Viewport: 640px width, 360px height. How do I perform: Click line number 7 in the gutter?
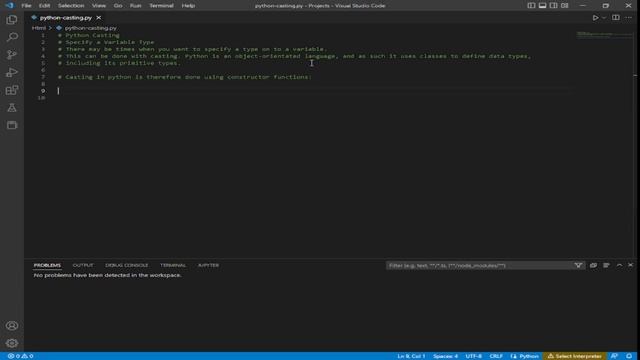click(43, 77)
